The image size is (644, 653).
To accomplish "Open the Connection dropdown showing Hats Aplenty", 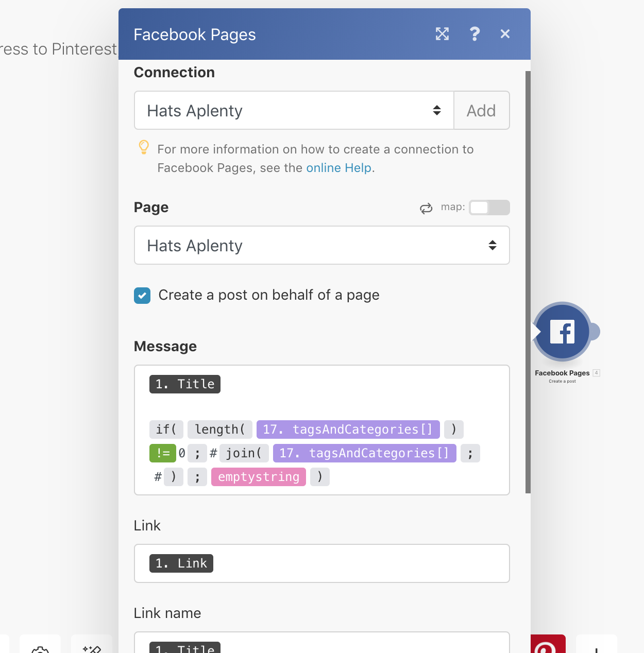I will pos(293,110).
